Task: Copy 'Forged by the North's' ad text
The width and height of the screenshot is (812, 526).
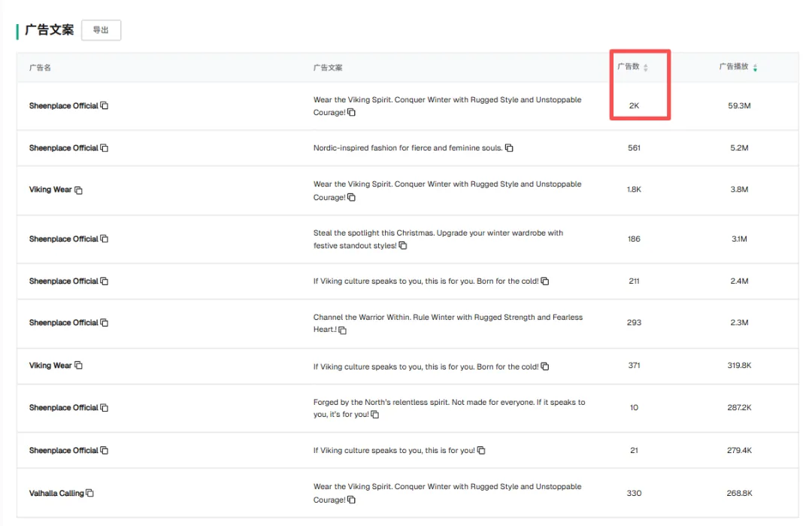Action: (375, 415)
